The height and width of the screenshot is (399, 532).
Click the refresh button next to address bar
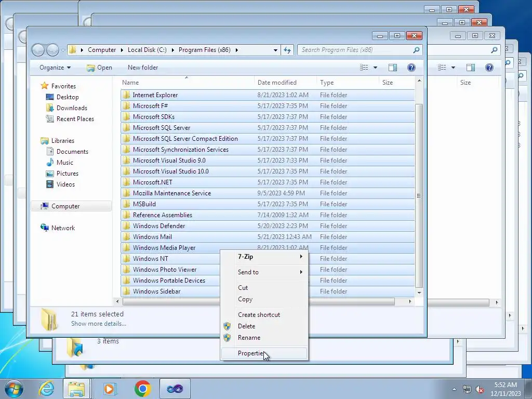[287, 50]
